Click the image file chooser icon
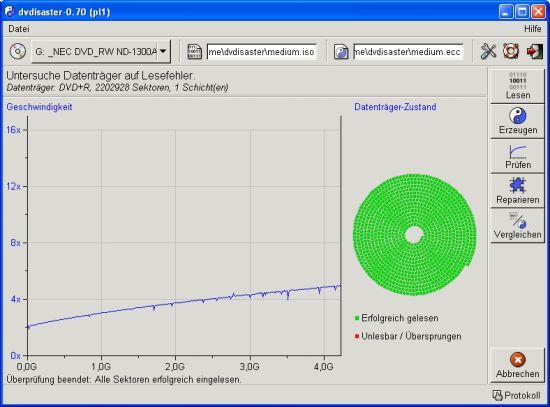 (x=194, y=52)
